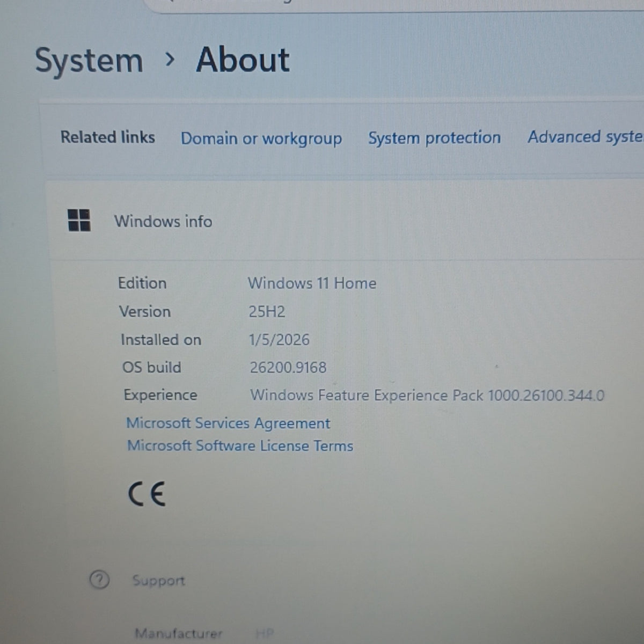The height and width of the screenshot is (644, 644).
Task: Open Domain or workgroup link
Action: (261, 138)
